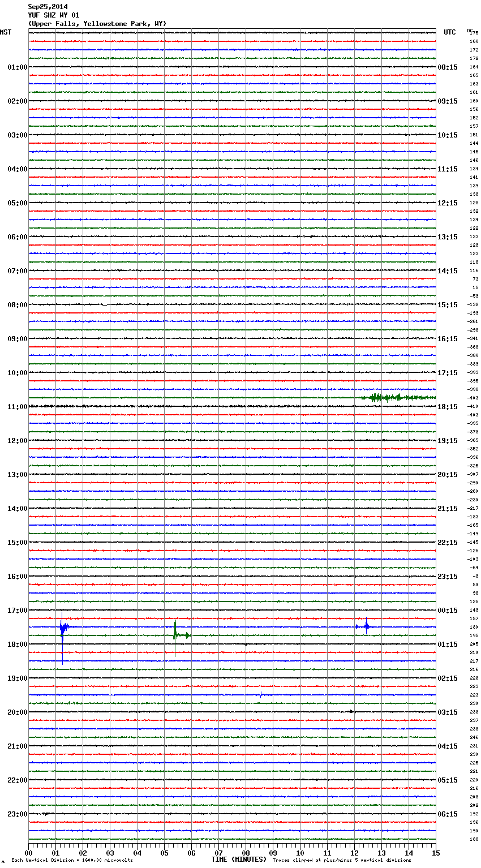Select the YUF SHZ WY 01 station label
Viewport: 481px width, 868px height.
[53, 15]
